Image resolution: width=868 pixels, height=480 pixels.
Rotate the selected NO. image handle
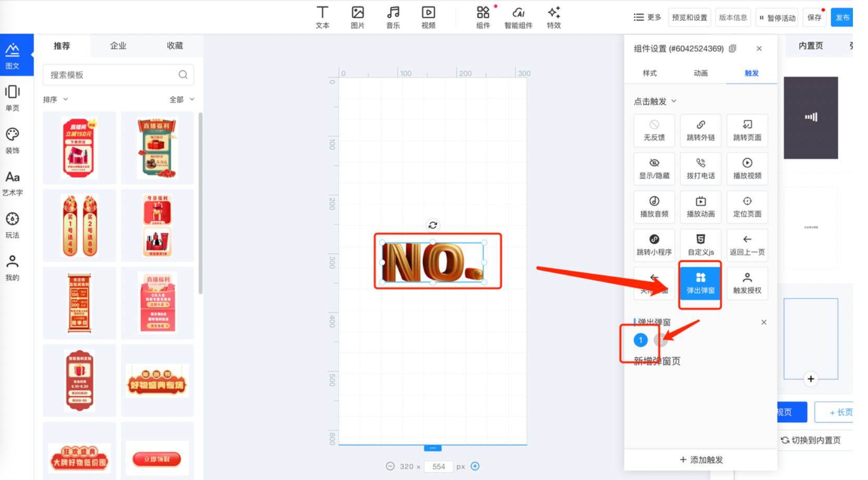[x=432, y=225]
